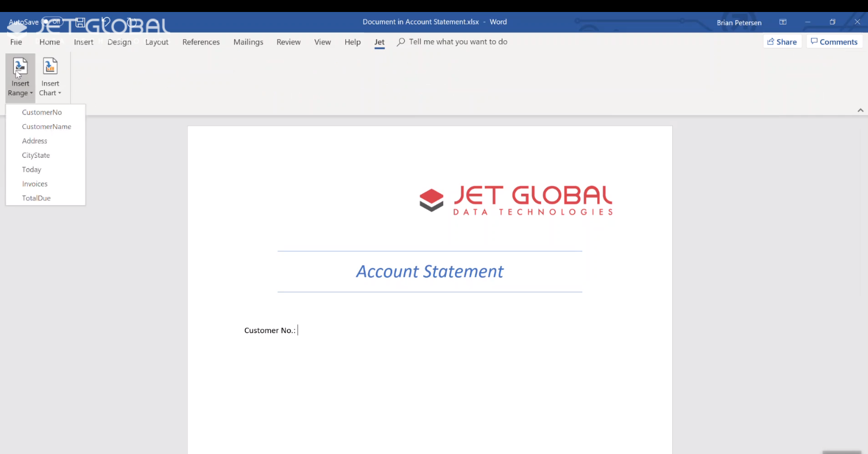The image size is (868, 454).
Task: Collapse the ribbon with the chevron
Action: pyautogui.click(x=860, y=110)
